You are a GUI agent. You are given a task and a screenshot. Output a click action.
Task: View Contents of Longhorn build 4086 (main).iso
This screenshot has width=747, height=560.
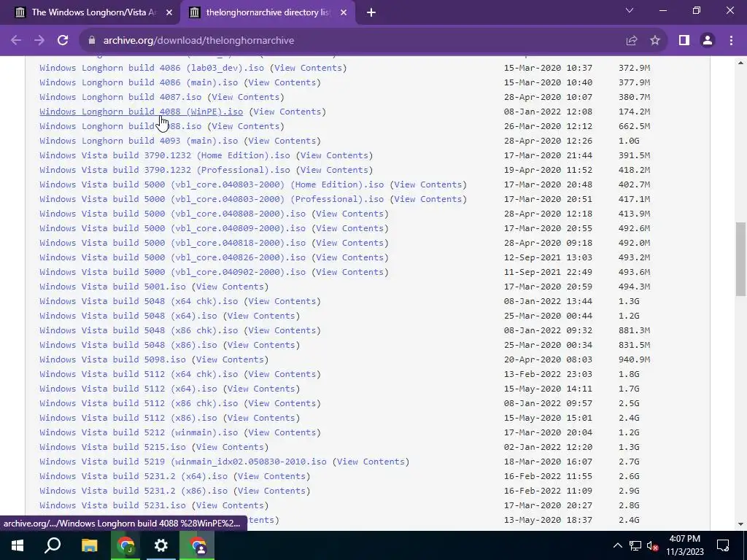(282, 82)
